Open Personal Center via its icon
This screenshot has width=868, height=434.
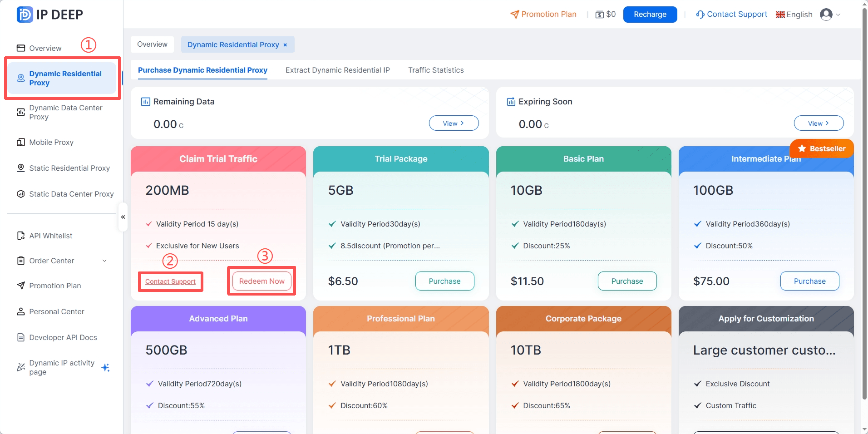click(21, 311)
